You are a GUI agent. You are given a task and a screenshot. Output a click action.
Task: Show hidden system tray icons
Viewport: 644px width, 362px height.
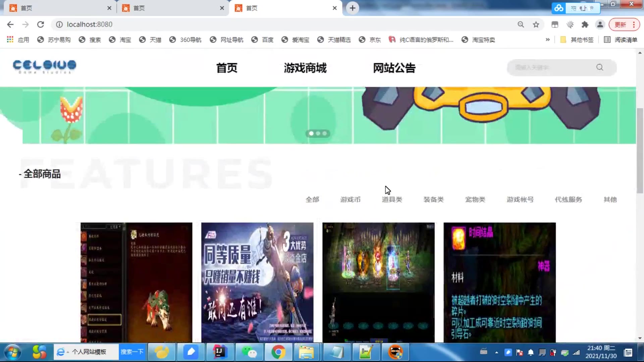tap(496, 352)
